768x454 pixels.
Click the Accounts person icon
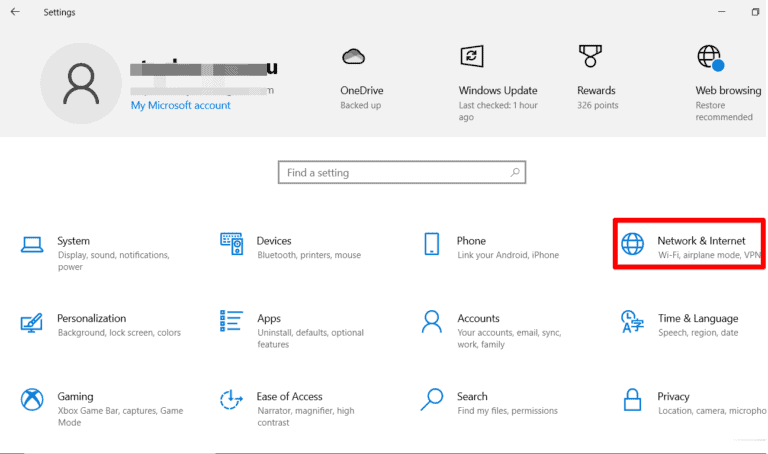[432, 322]
